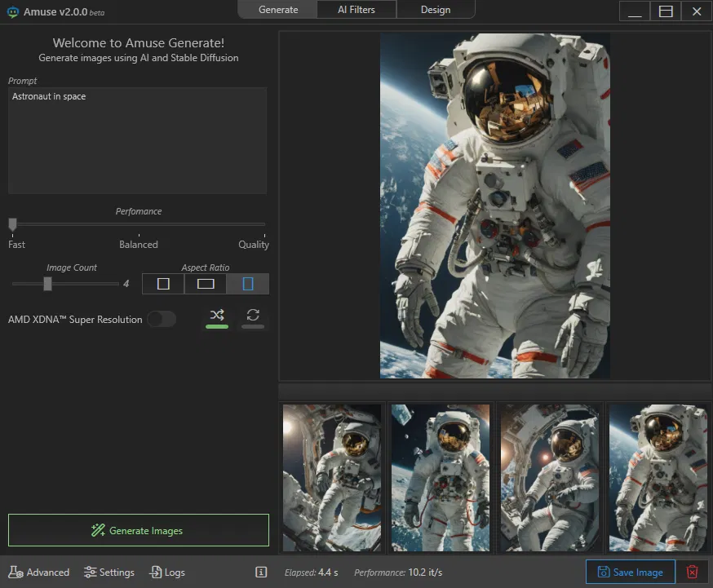The image size is (713, 588).
Task: Open the Logs view
Action: click(x=167, y=573)
